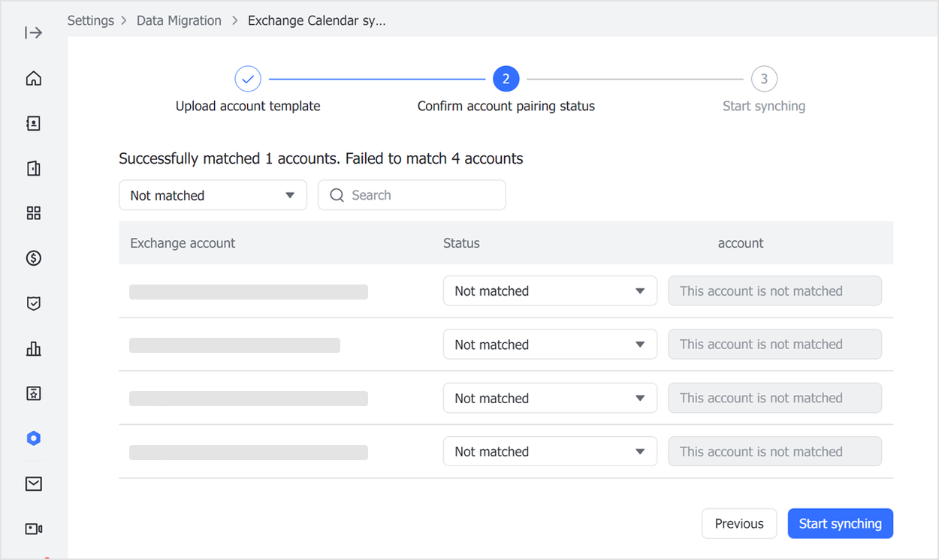Screen dimensions: 939x560
Task: Expand the first row's Status dropdown
Action: point(550,291)
